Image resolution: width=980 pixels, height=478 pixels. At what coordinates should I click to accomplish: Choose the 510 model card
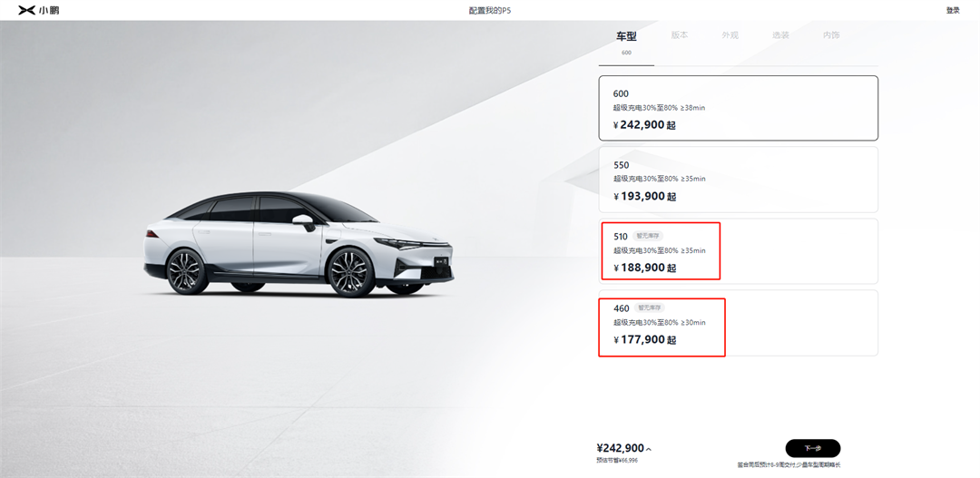738,251
